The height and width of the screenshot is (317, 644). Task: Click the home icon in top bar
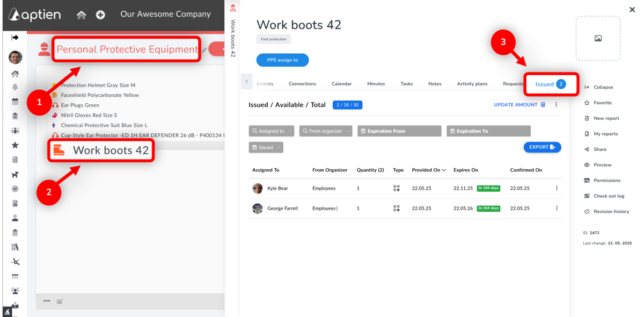point(82,15)
